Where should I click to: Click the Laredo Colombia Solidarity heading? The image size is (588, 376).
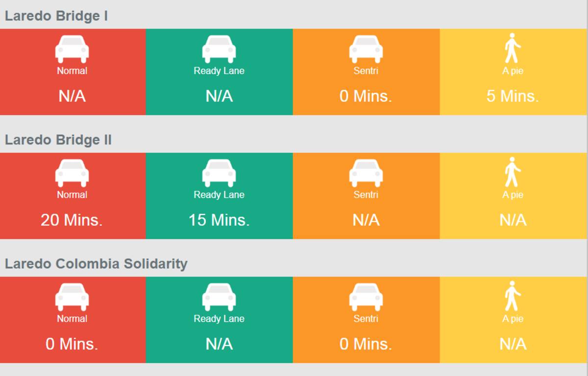tap(96, 264)
